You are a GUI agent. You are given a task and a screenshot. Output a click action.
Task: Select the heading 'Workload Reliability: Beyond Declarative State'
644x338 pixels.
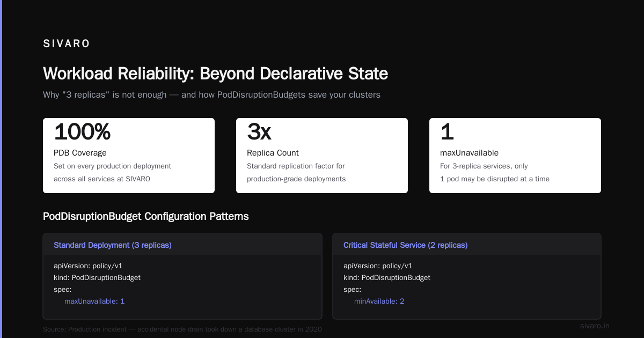215,74
